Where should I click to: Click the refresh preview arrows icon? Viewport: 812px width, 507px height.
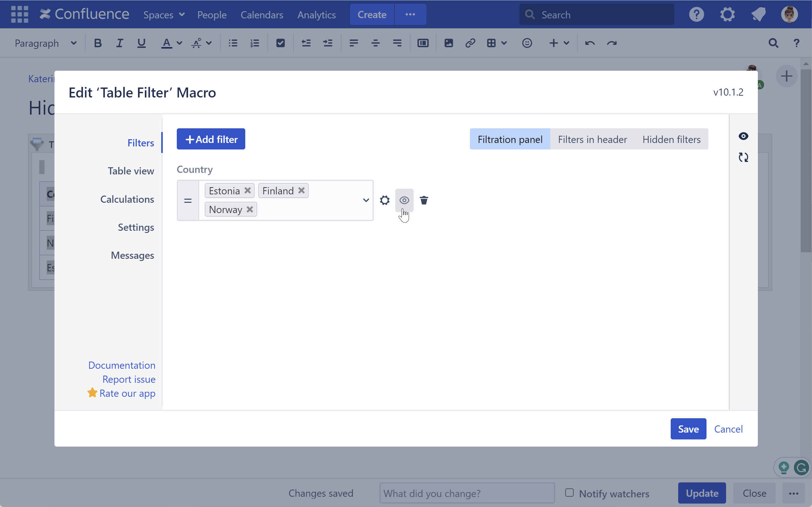[743, 157]
